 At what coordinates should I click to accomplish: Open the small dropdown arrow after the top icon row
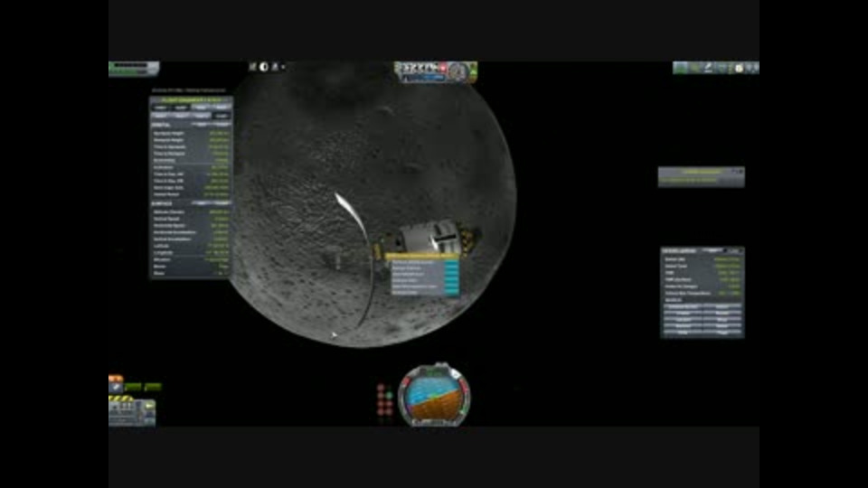[283, 67]
